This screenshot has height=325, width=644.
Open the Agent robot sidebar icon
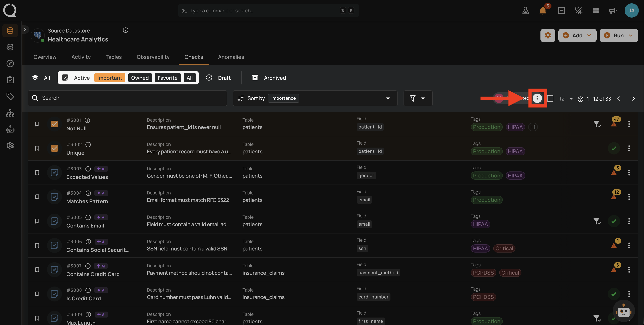pos(10,129)
